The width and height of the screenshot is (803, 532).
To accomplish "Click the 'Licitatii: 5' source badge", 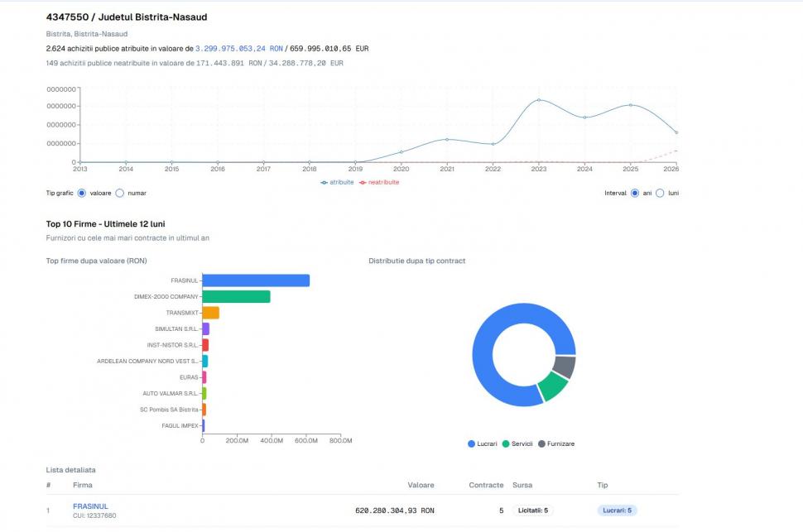I will coord(532,510).
